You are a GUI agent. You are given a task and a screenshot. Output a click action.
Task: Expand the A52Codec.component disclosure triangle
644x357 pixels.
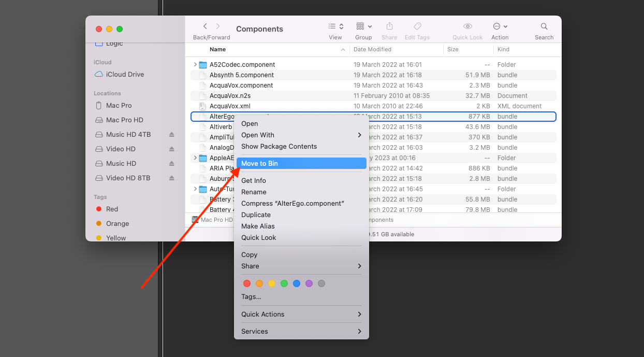(x=194, y=64)
